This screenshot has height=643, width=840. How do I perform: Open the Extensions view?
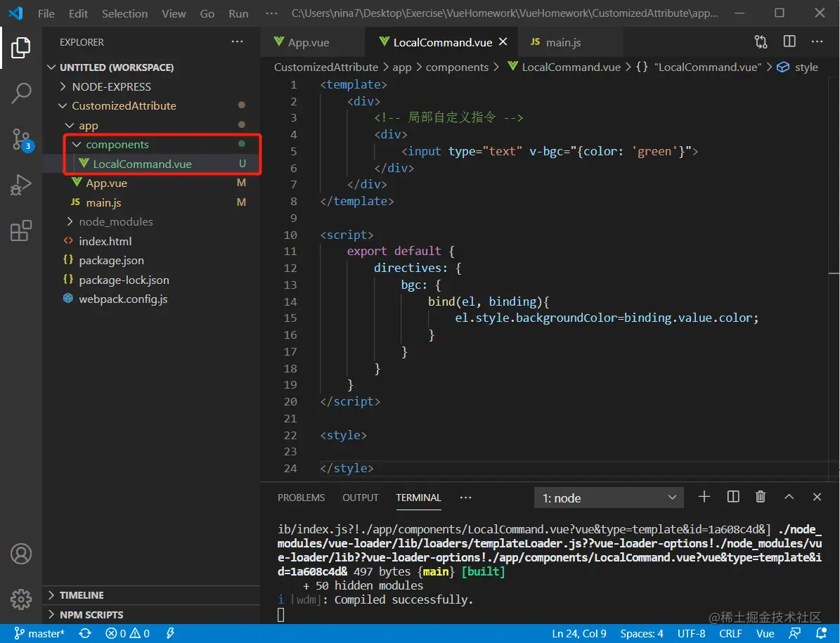[x=21, y=230]
